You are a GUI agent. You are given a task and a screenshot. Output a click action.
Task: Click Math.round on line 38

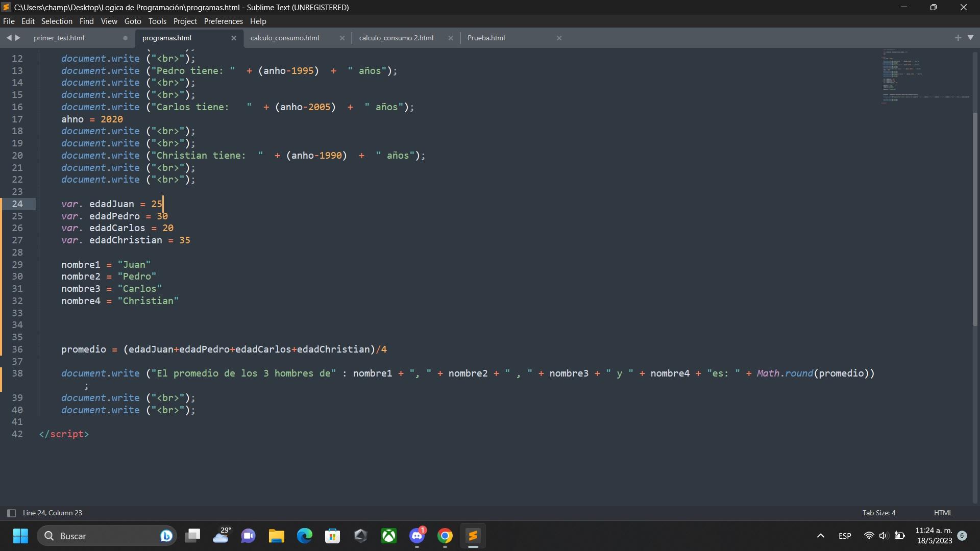tap(785, 373)
